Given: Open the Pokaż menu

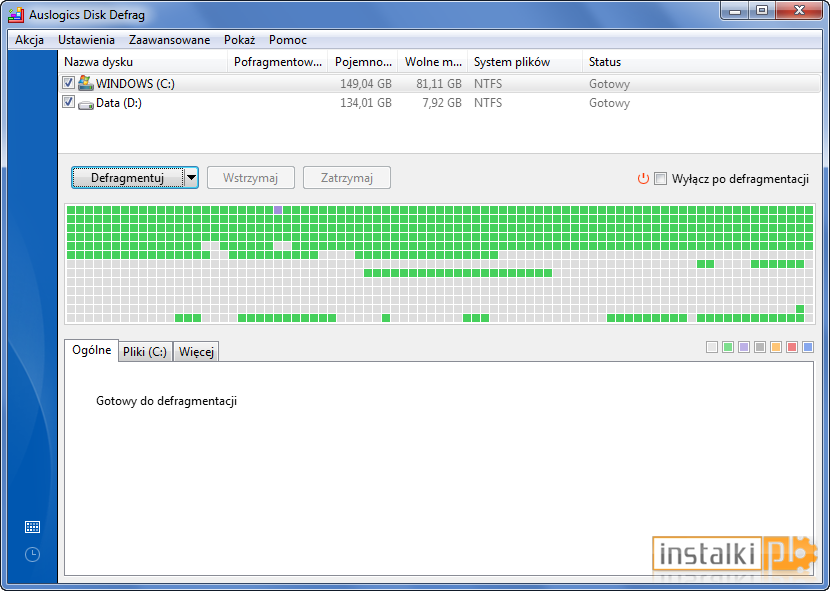Looking at the screenshot, I should pyautogui.click(x=239, y=40).
